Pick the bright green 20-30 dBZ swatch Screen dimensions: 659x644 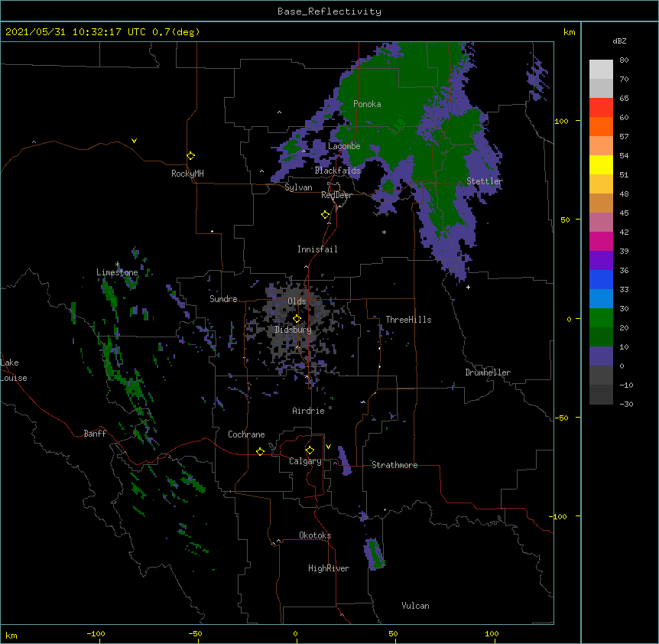(x=601, y=318)
